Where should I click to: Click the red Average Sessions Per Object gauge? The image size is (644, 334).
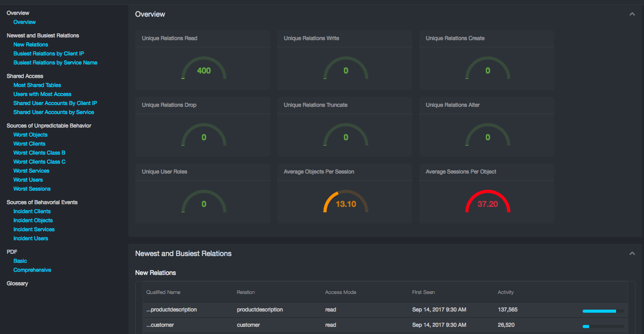(488, 202)
